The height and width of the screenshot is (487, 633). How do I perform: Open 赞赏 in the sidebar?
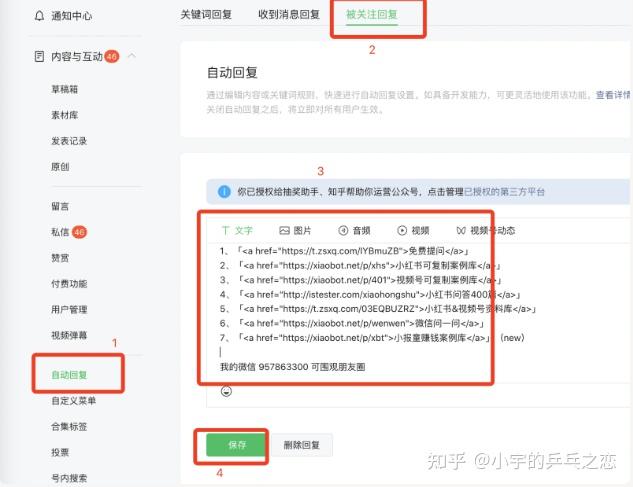(x=60, y=258)
